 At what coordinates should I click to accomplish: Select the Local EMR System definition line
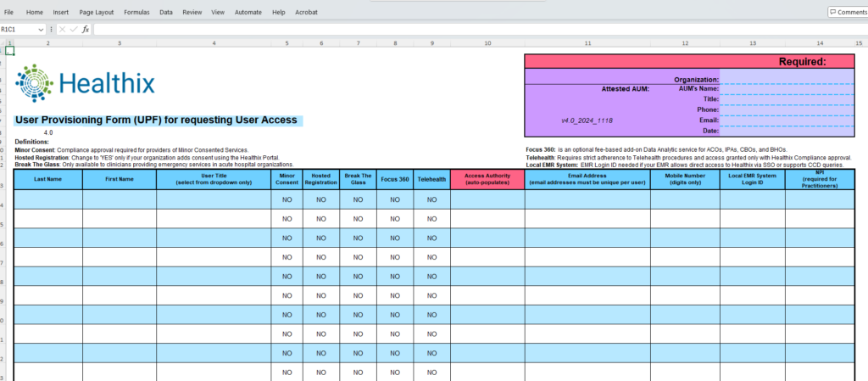click(685, 165)
